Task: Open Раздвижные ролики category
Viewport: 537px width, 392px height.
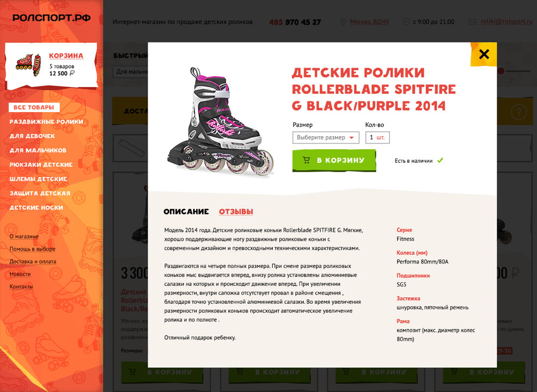Action: tap(46, 121)
